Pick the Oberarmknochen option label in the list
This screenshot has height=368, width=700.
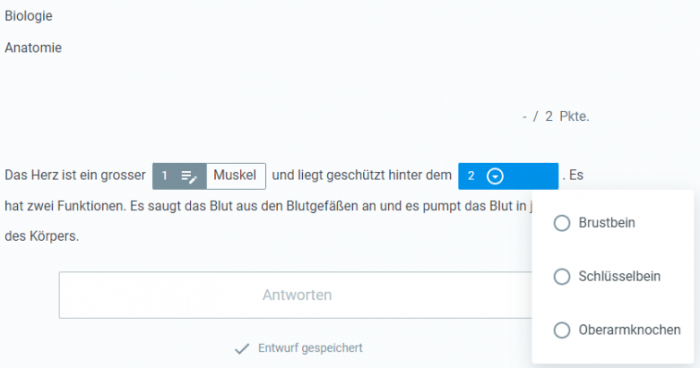click(x=629, y=330)
